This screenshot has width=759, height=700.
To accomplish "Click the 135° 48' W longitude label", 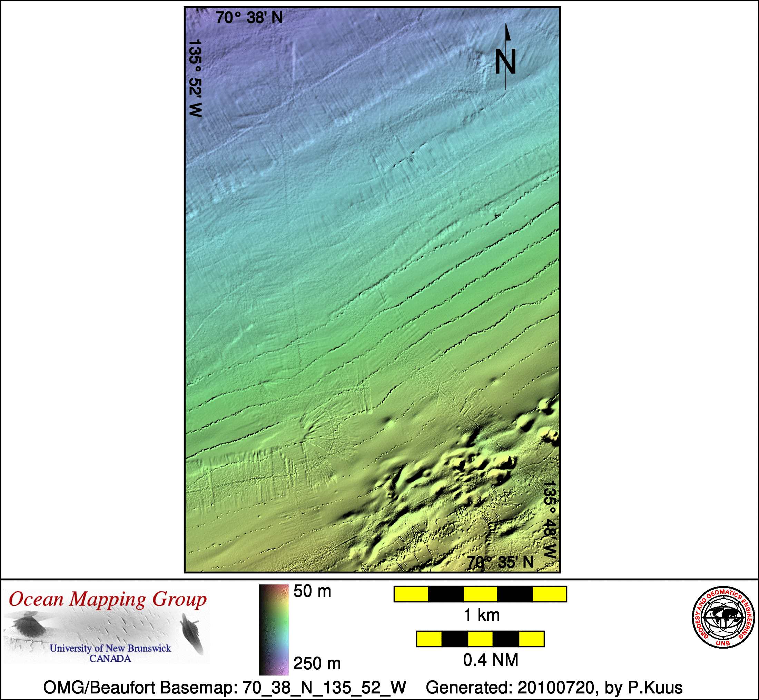I will [x=550, y=520].
